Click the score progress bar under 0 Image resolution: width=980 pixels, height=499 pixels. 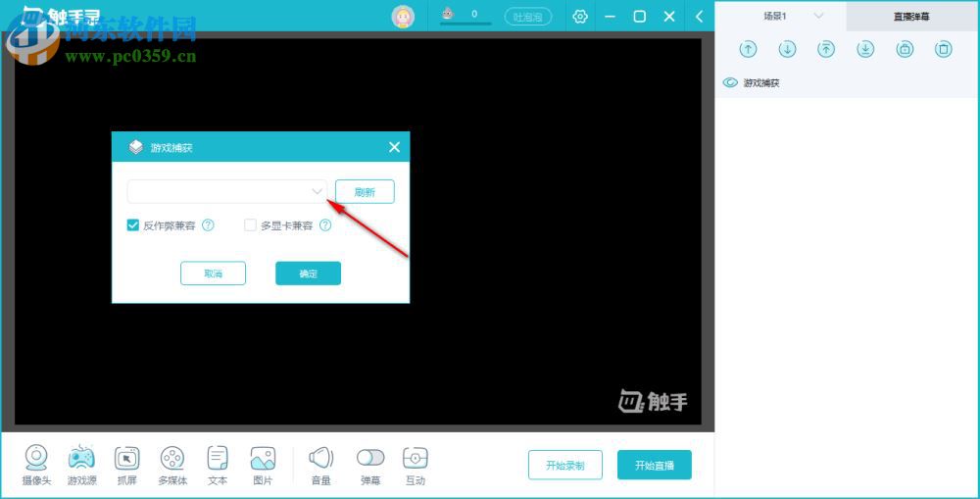tap(465, 24)
